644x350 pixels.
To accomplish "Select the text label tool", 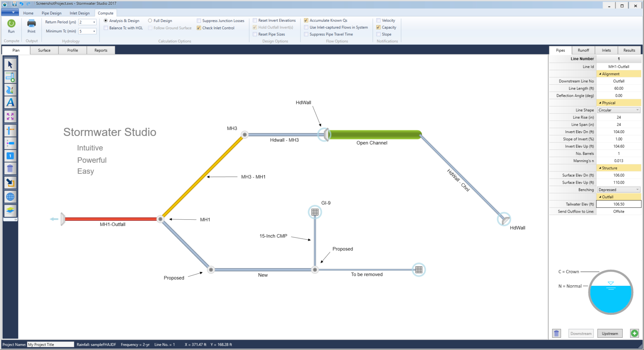I will coord(10,102).
